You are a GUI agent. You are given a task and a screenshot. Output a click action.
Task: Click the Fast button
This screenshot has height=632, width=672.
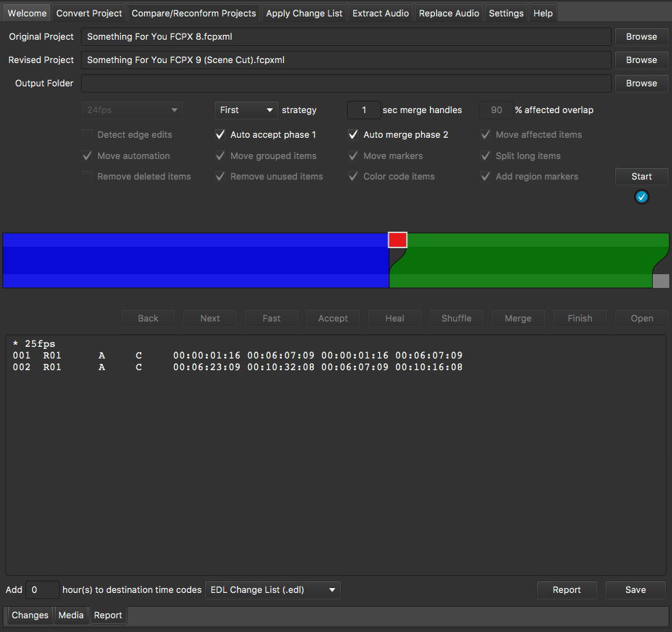pyautogui.click(x=272, y=318)
